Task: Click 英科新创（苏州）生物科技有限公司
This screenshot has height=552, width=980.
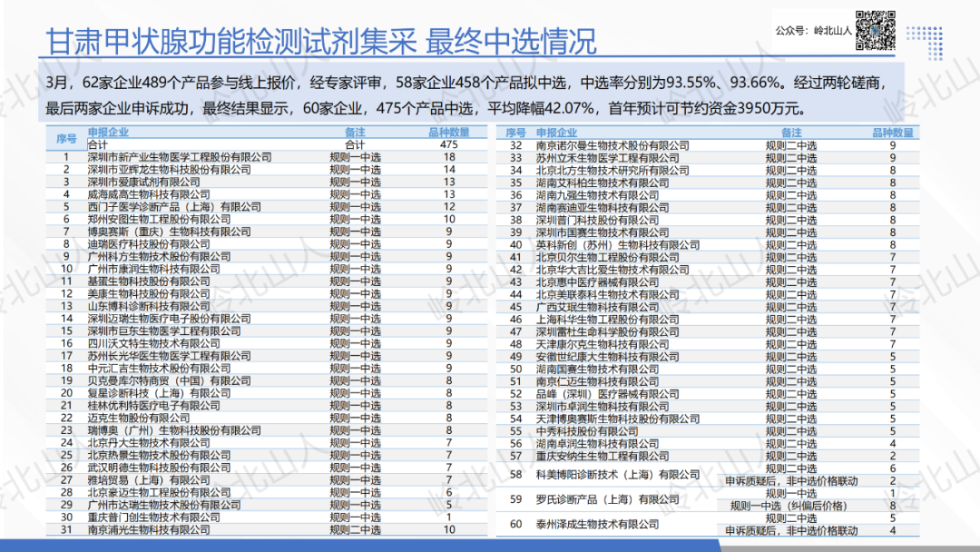Action: 618,245
